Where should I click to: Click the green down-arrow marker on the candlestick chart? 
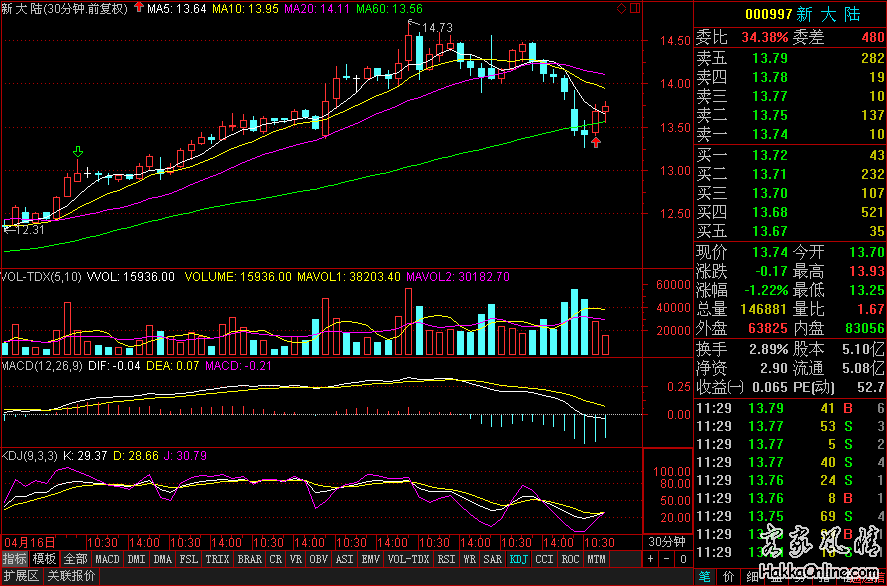tap(78, 151)
